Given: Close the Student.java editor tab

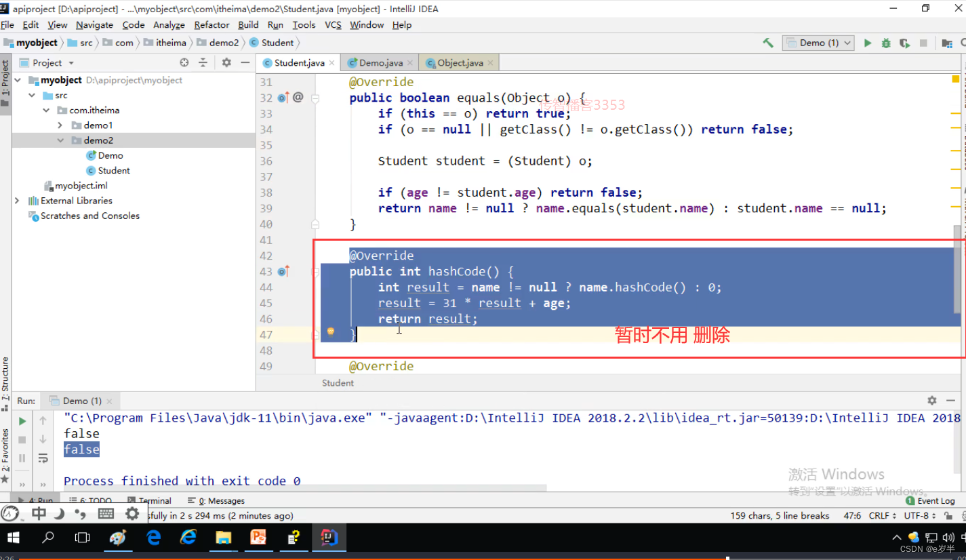Looking at the screenshot, I should pyautogui.click(x=331, y=63).
